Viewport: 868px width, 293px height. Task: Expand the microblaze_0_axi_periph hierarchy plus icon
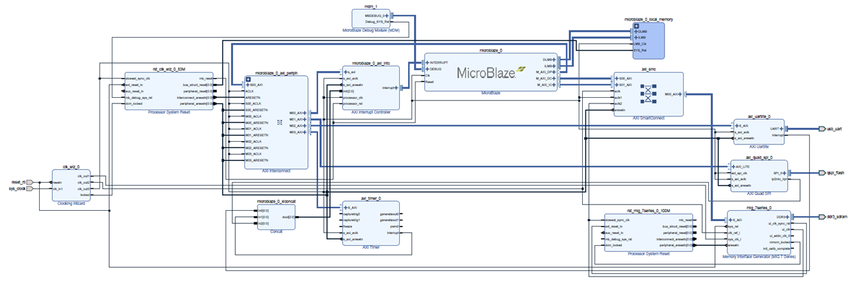[x=248, y=79]
